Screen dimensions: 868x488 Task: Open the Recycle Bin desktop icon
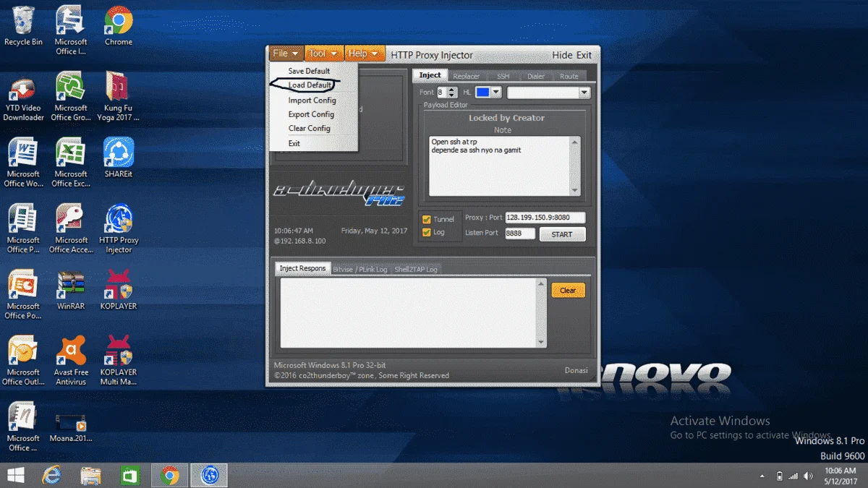23,26
